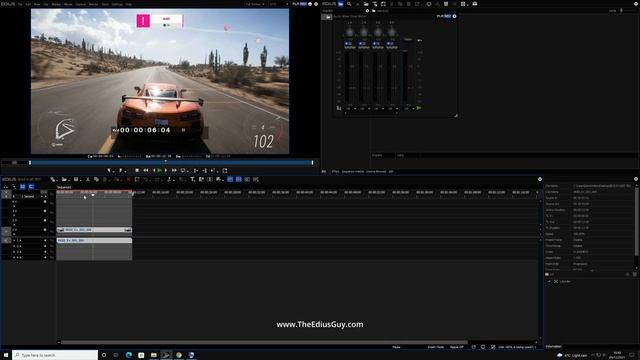The height and width of the screenshot is (360, 640).
Task: Click the Set Out point icon
Action: tap(121, 170)
